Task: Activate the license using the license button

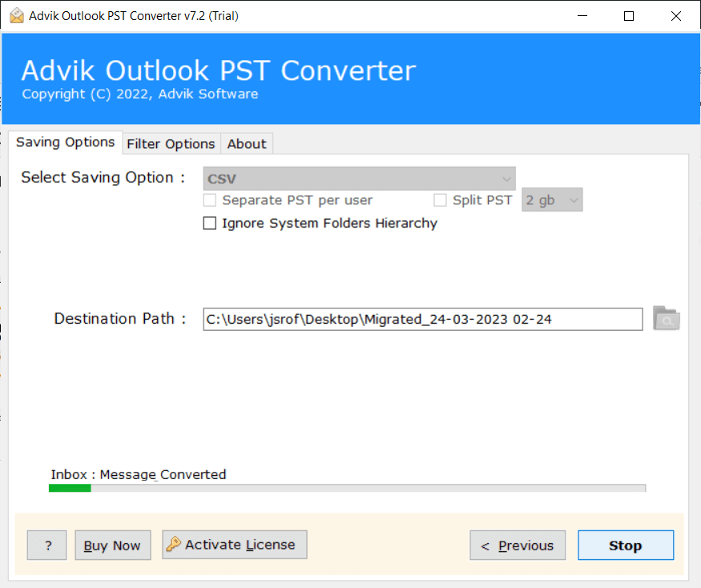Action: click(x=234, y=545)
